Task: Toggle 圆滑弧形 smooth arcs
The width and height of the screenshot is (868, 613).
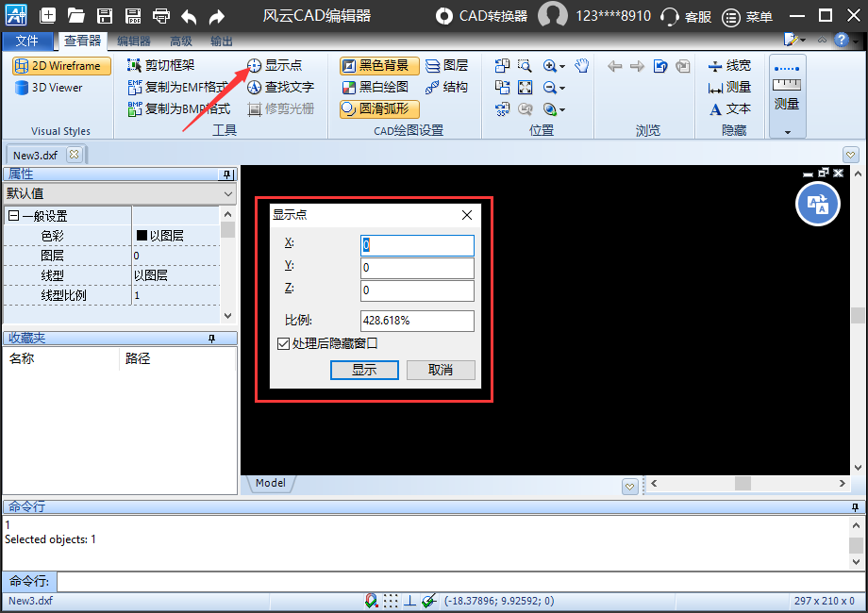Action: 379,109
